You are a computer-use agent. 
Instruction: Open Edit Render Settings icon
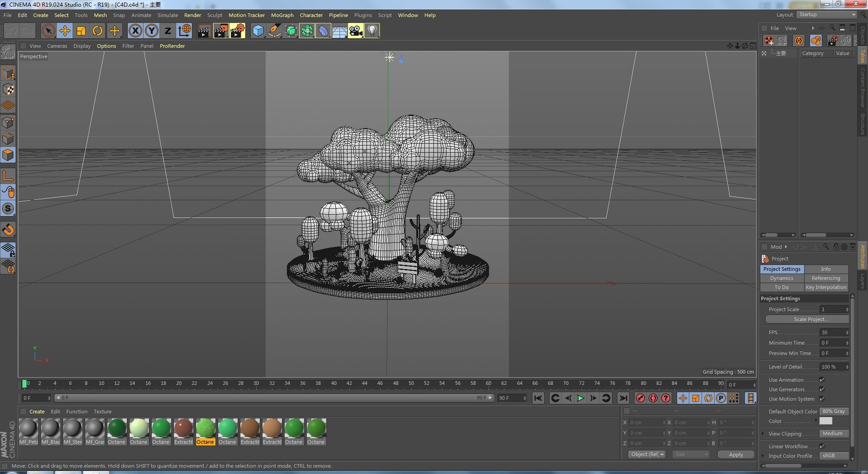[237, 31]
